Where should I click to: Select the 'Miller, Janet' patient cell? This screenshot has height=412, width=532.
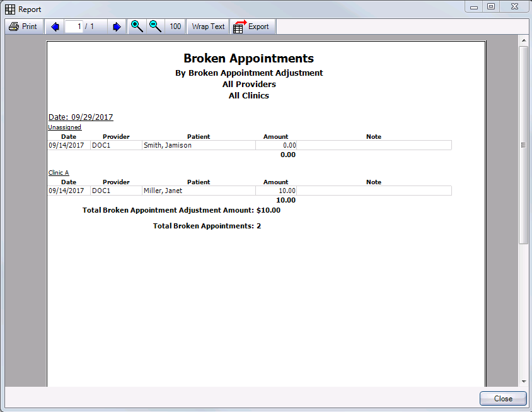(x=199, y=191)
